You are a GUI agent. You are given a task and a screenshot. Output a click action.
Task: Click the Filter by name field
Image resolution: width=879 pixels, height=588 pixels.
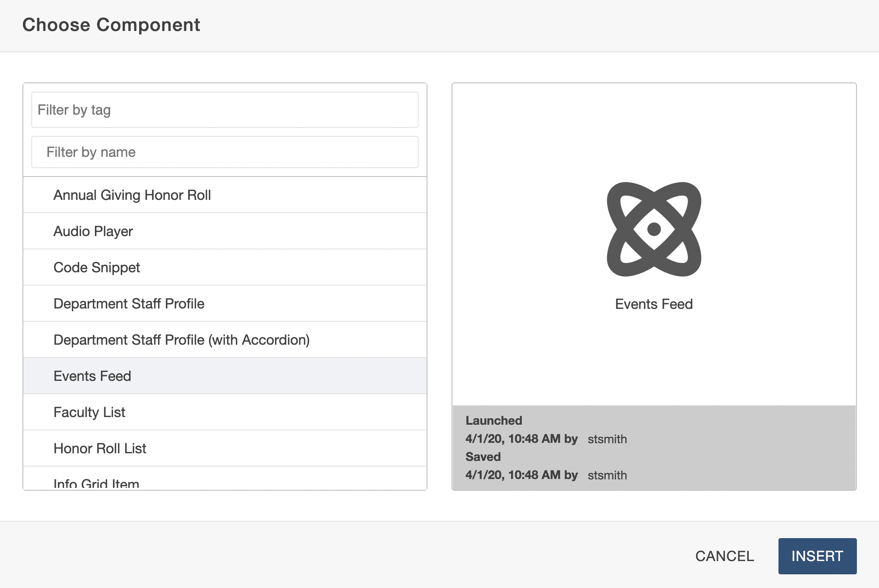coord(225,152)
